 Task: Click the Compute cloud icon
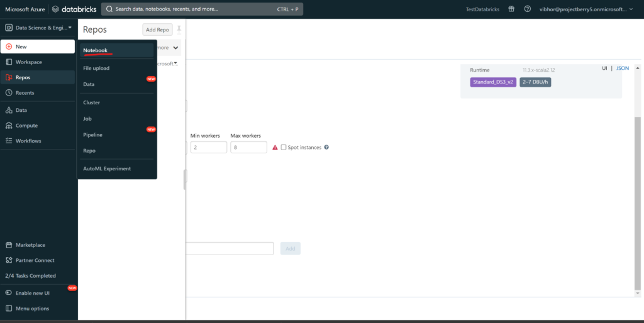[x=9, y=126]
